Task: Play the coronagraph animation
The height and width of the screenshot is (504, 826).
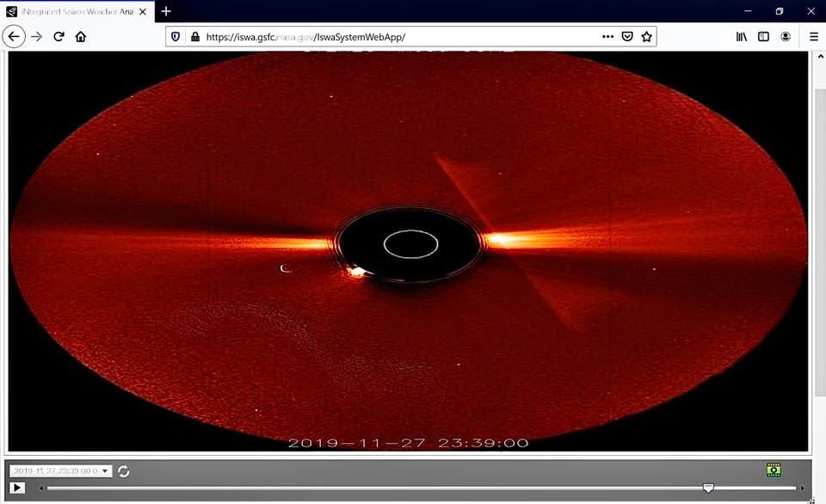Action: pyautogui.click(x=17, y=488)
